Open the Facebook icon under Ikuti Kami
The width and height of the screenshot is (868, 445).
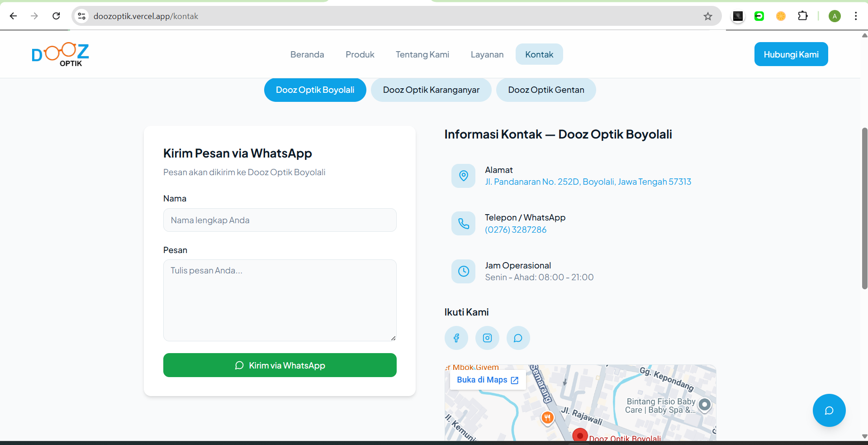pyautogui.click(x=456, y=338)
